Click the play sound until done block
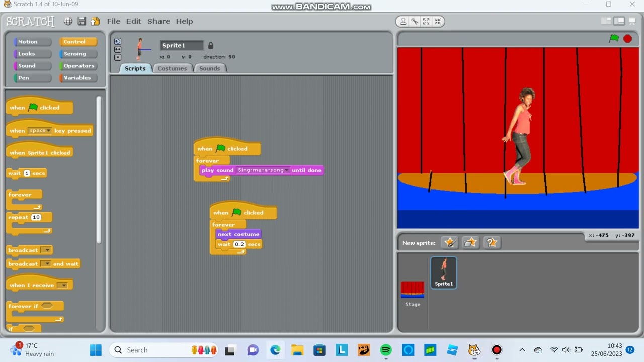The height and width of the screenshot is (362, 644). (262, 170)
